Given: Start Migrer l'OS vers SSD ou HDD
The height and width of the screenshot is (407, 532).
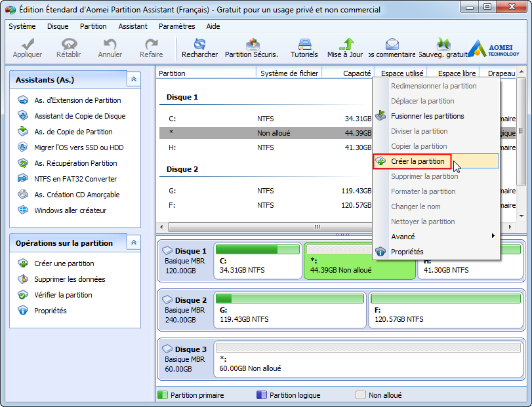Looking at the screenshot, I should [x=79, y=147].
